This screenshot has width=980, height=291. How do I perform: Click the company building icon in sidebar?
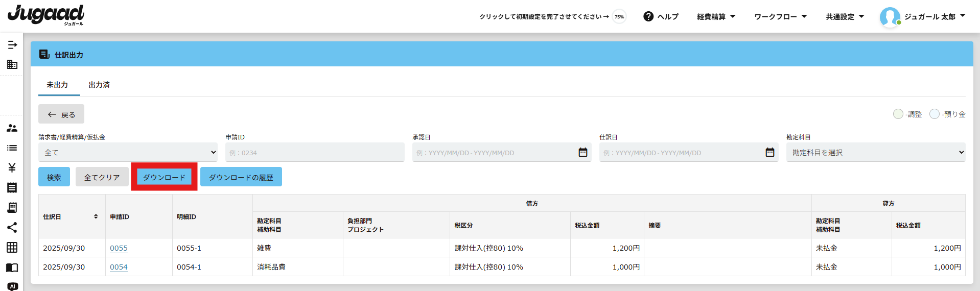pyautogui.click(x=12, y=64)
